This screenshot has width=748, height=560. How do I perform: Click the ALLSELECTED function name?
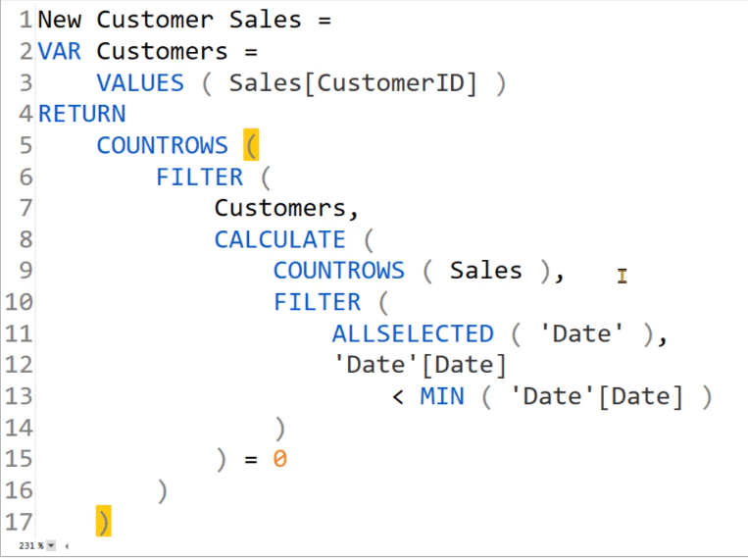coord(413,333)
